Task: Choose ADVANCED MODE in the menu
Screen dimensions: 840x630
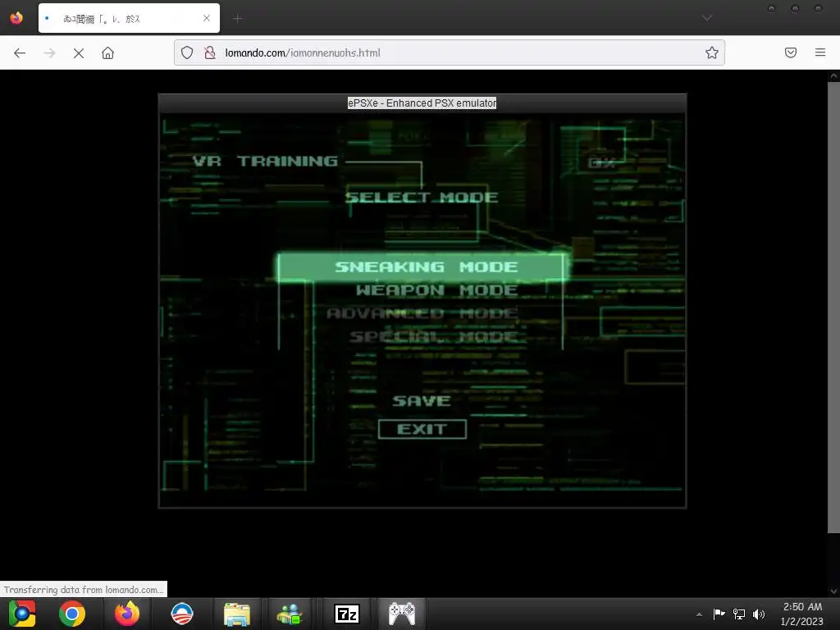Action: point(422,313)
